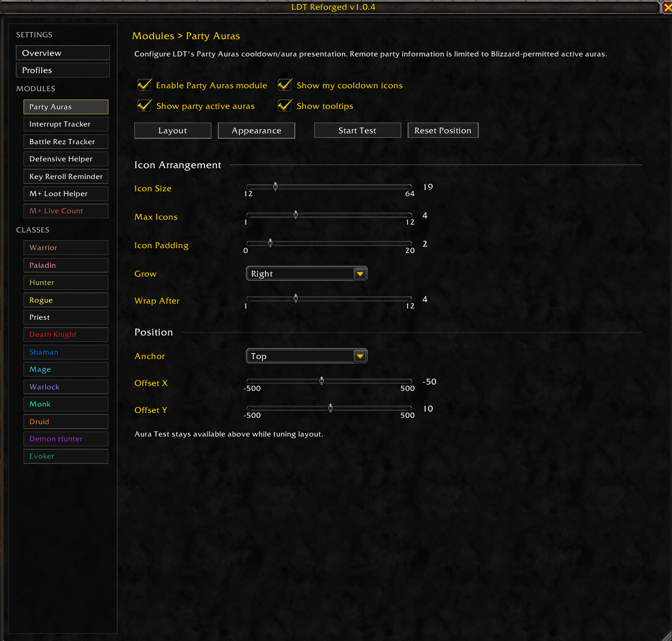Open Battle Rez Tracker module
Screen dimensions: 672x641
click(66, 142)
